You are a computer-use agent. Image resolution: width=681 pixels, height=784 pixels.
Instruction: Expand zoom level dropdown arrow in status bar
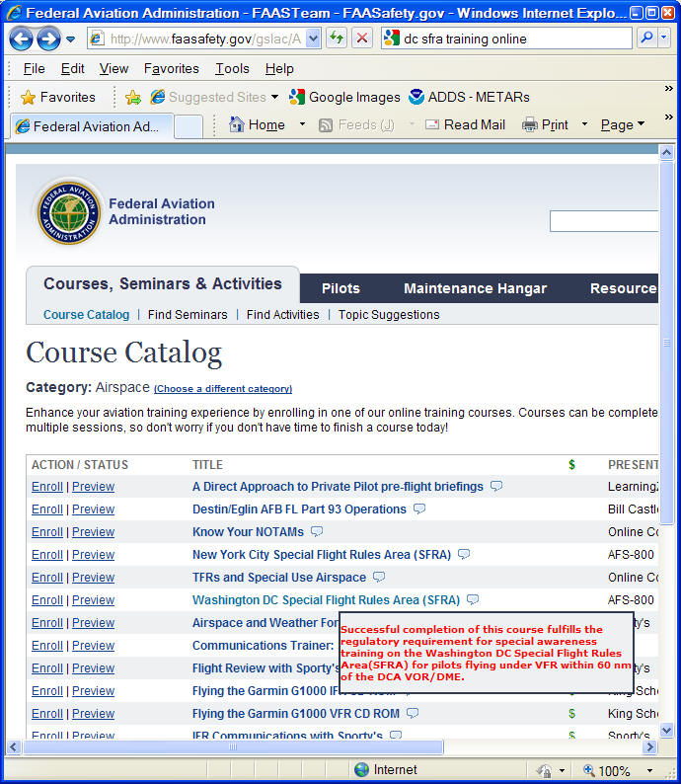tap(649, 770)
